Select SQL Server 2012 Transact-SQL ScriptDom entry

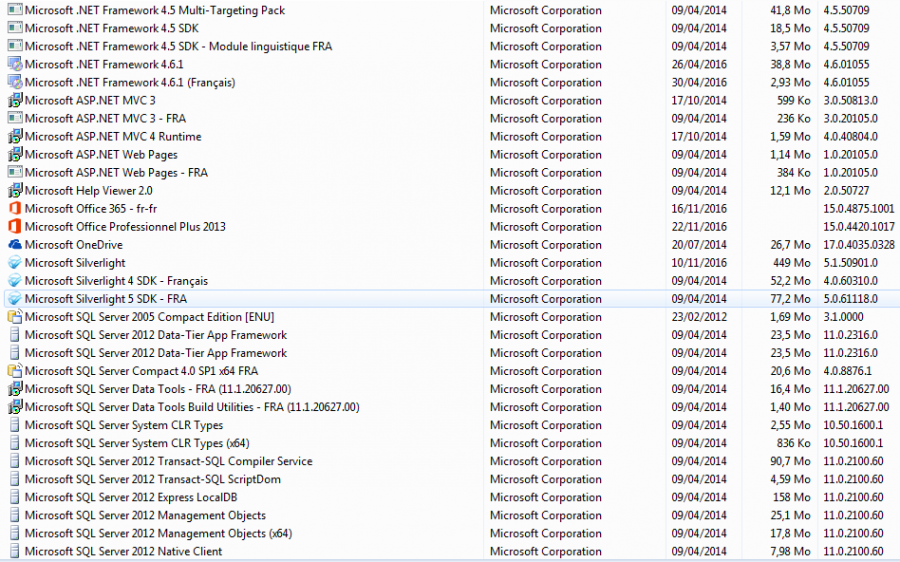pyautogui.click(x=152, y=479)
